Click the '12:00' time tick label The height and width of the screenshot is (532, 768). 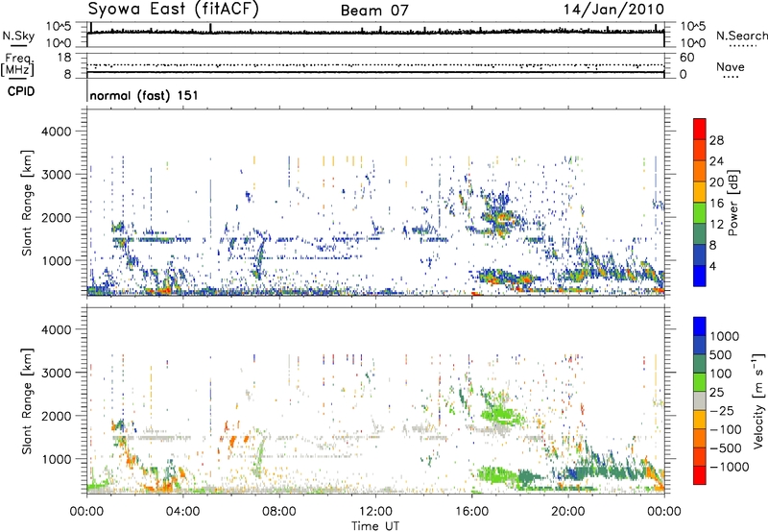(375, 512)
